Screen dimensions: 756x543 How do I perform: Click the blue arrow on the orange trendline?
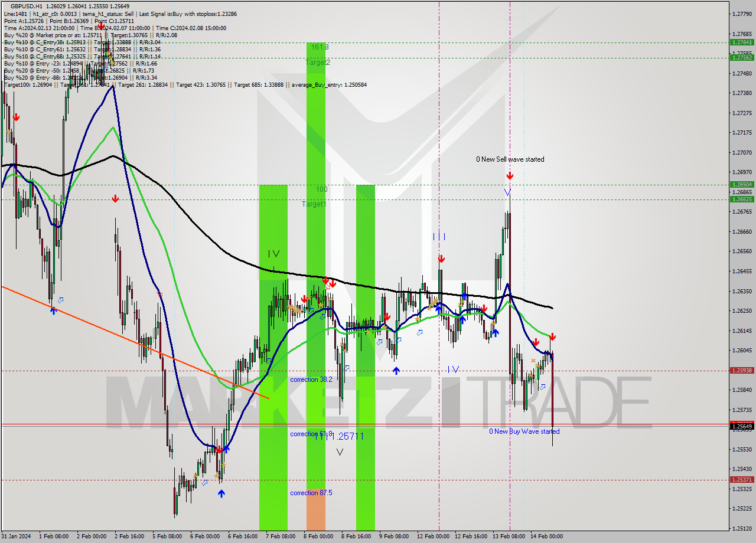[53, 310]
